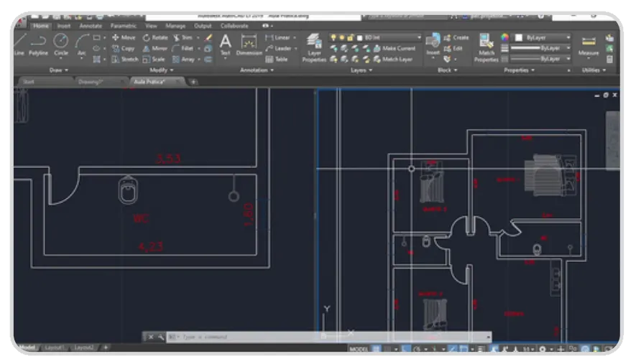This screenshot has height=364, width=636.
Task: Open the Manage ribbon tab
Action: coord(175,26)
